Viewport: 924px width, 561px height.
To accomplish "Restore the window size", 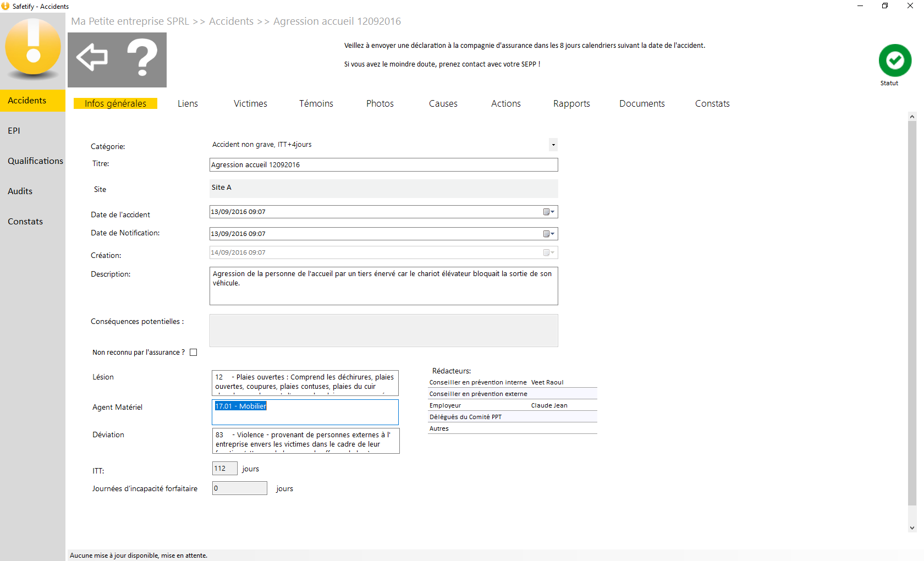I will (885, 6).
